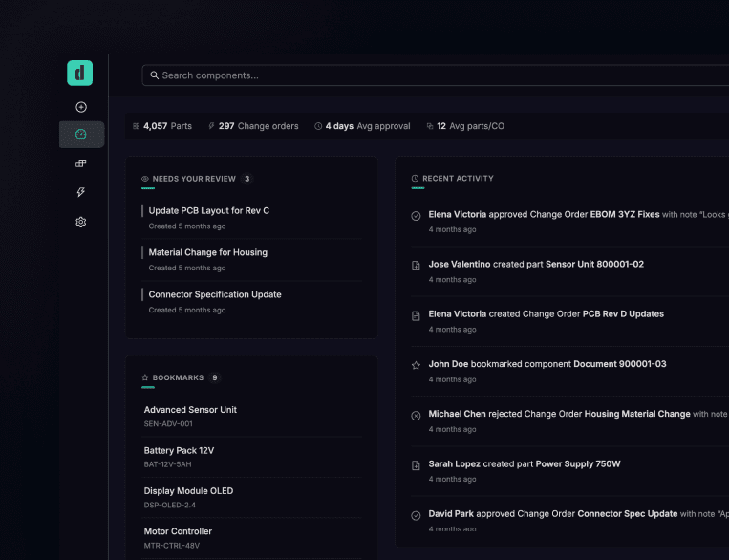The image size is (729, 560).
Task: Open the lightning bolt change orders icon
Action: pos(81,192)
